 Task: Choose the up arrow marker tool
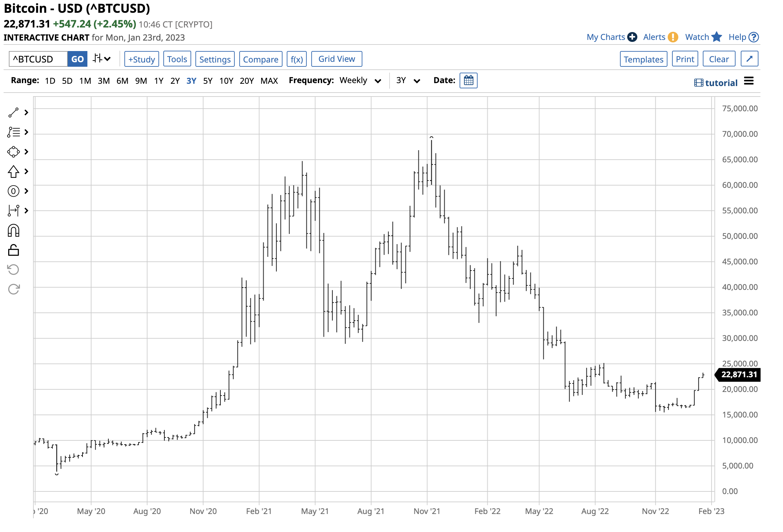pos(13,172)
